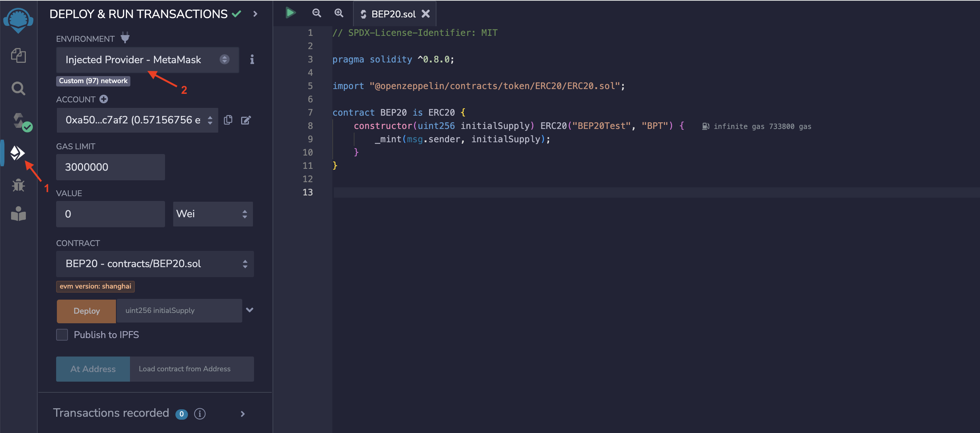Open the Wei unit dropdown
The height and width of the screenshot is (433, 980).
(213, 214)
